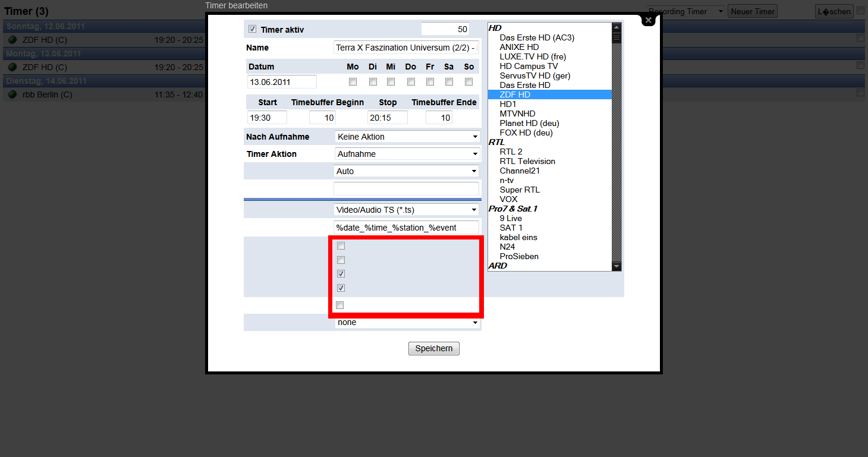
Task: Select SAT 1 channel
Action: [x=511, y=228]
